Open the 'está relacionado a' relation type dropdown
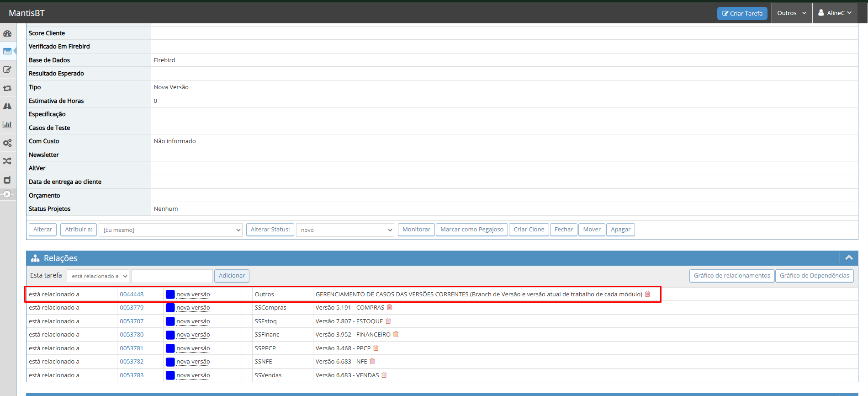Viewport: 868px width, 396px height. click(x=98, y=276)
